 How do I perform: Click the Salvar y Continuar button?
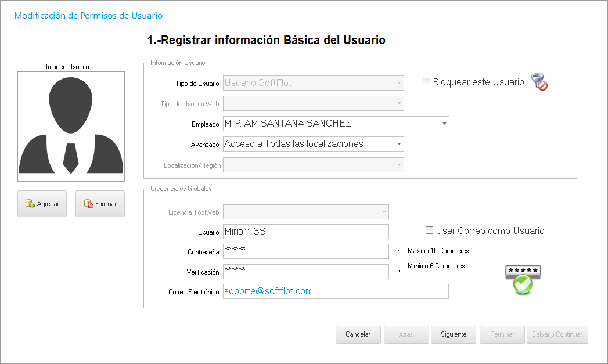[557, 335]
